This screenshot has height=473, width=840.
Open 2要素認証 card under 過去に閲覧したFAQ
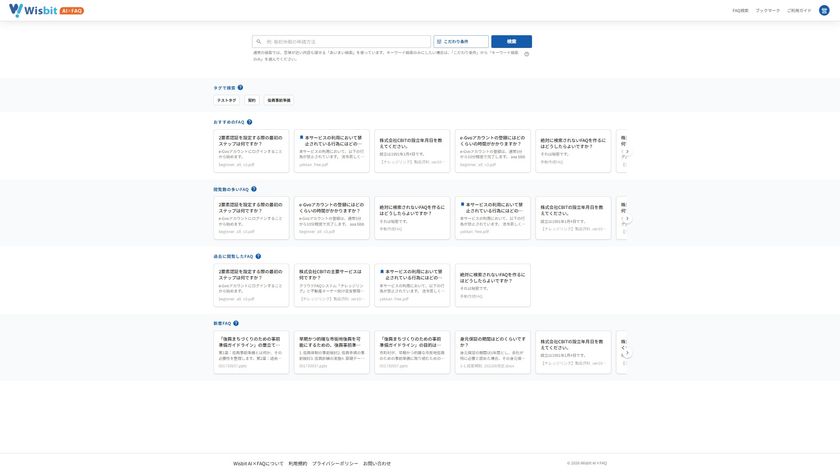click(251, 285)
